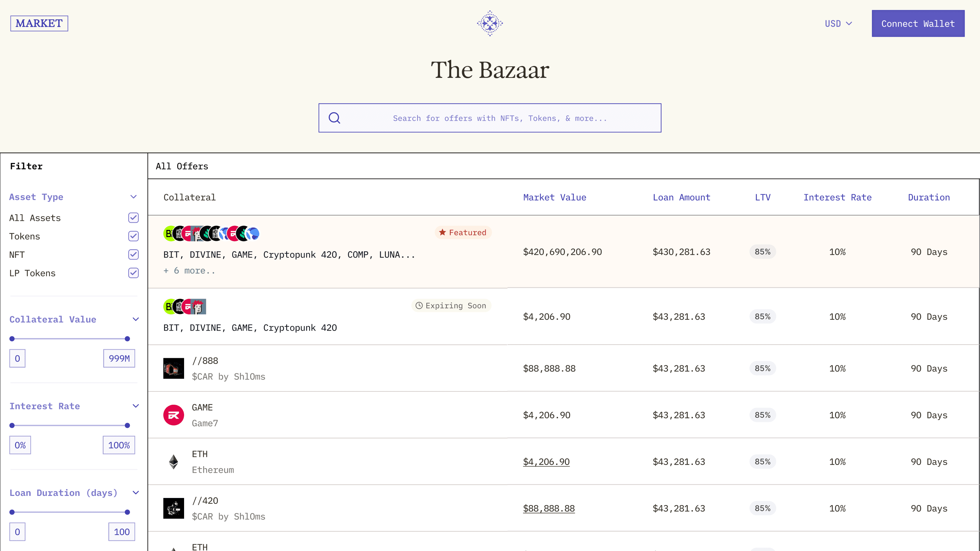Expand the '+ 6 more..' link
The image size is (980, 551).
coord(189,271)
